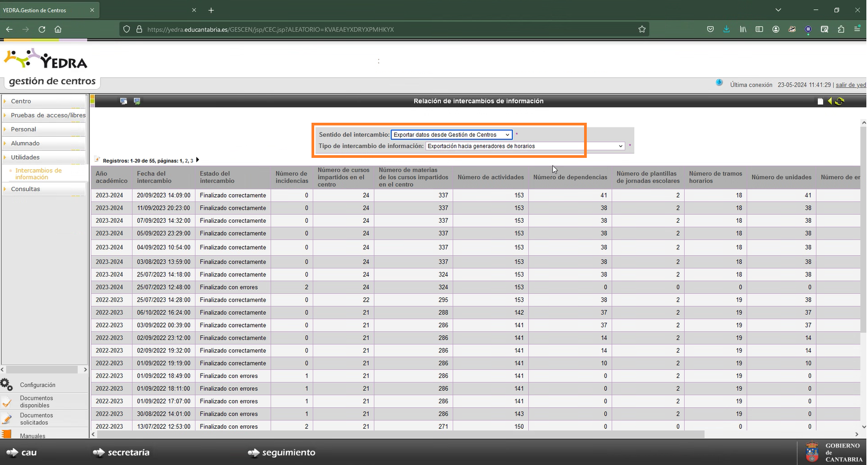Open the seguimiento tab at bottom
Image resolution: width=868 pixels, height=465 pixels.
click(281, 452)
